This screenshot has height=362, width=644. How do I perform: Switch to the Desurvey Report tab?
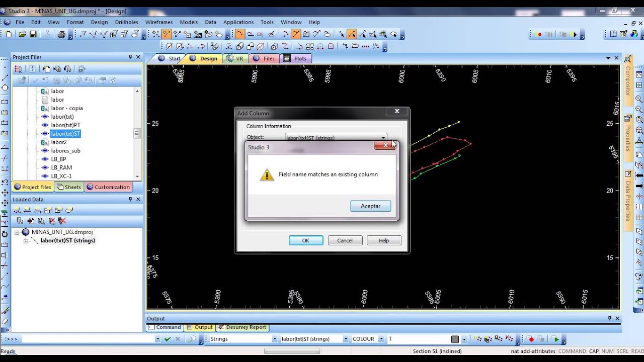click(x=242, y=327)
